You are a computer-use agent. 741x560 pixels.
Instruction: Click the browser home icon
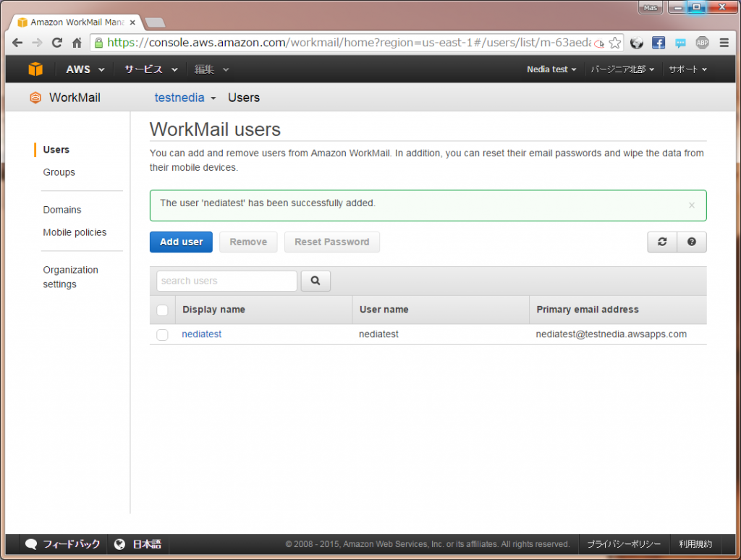click(77, 43)
